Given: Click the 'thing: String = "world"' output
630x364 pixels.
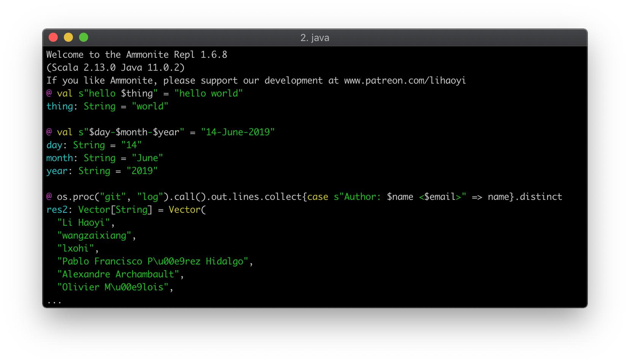Looking at the screenshot, I should [x=107, y=106].
